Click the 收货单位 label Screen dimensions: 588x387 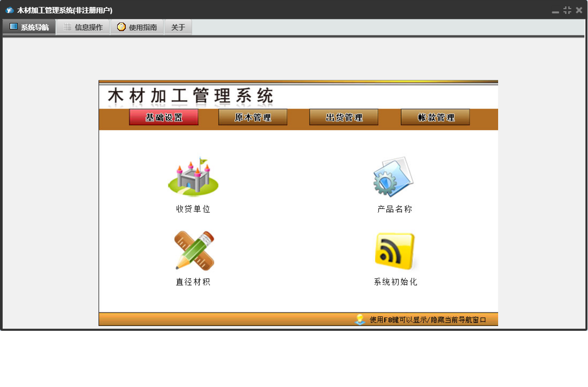tap(193, 209)
